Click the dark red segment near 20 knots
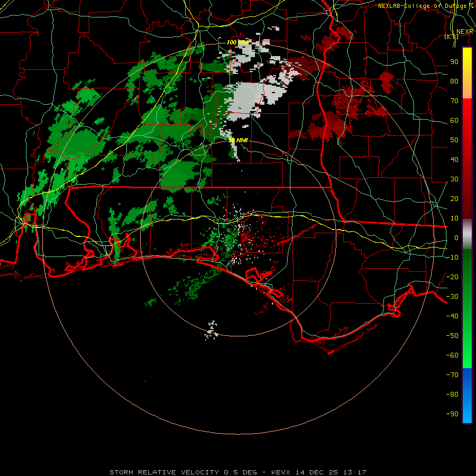 (467, 198)
